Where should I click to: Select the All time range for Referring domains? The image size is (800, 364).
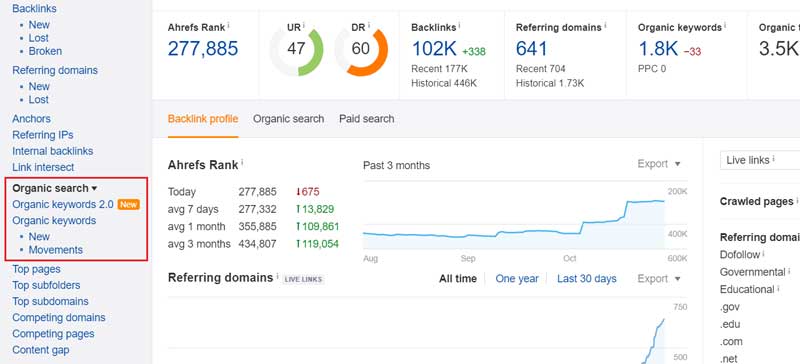tap(458, 279)
